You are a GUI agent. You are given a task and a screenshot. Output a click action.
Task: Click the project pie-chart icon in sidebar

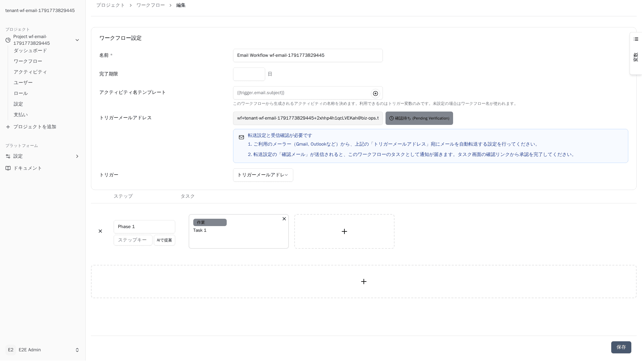(8, 40)
